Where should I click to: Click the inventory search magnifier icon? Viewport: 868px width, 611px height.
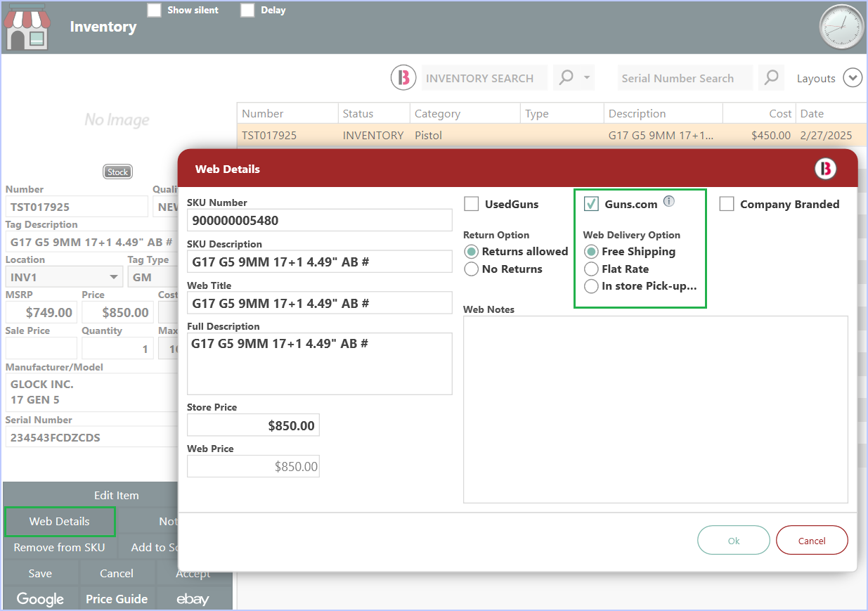tap(566, 77)
